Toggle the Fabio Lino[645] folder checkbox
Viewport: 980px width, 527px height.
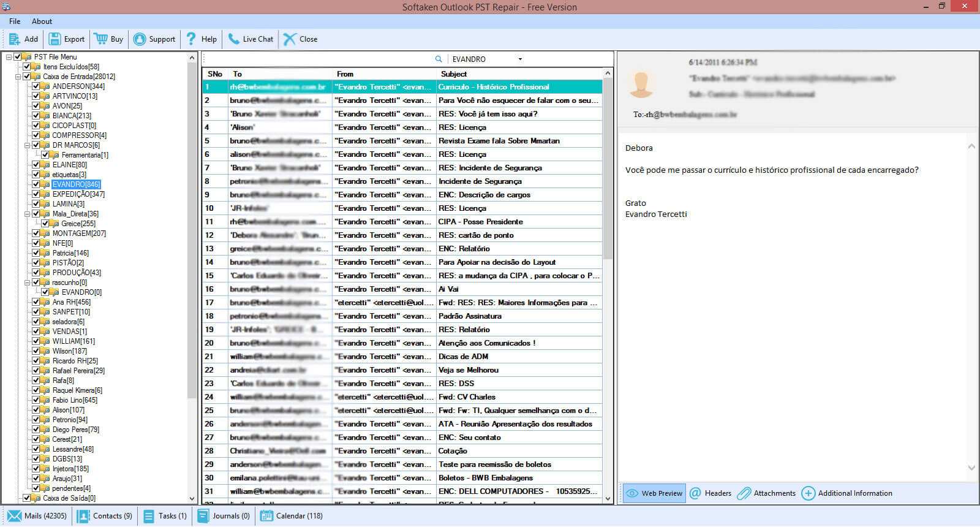[x=36, y=400]
